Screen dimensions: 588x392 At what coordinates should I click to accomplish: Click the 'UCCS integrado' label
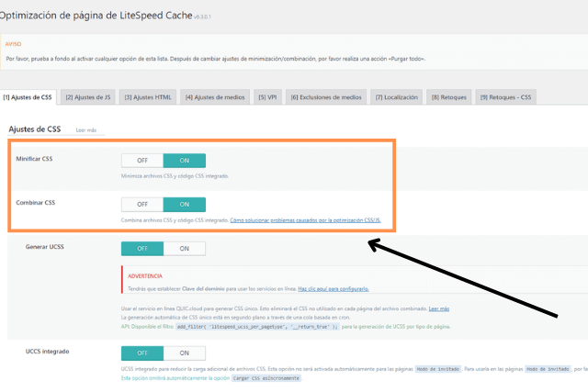(47, 352)
